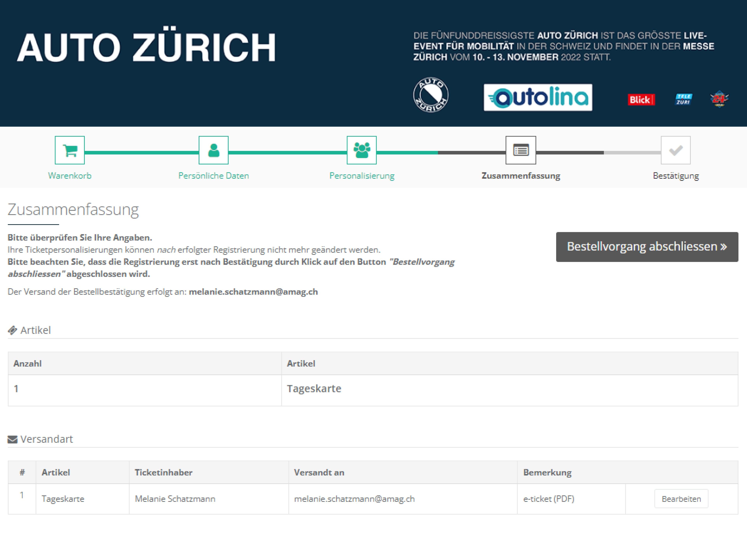This screenshot has width=747, height=560.
Task: Click the Bestätigung checkmark step icon
Action: (x=676, y=150)
